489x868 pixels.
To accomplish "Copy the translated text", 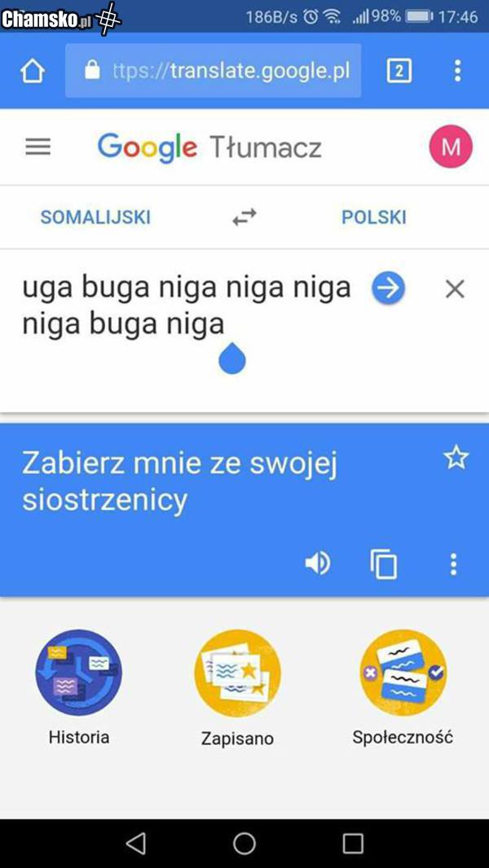I will [x=384, y=564].
